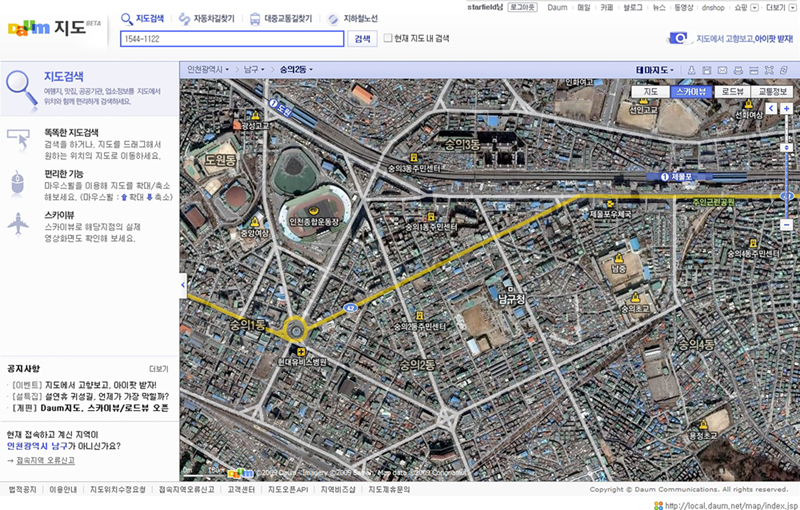Click the copy link icon in toolbar
Screen dimensions: 800x510
[x=784, y=70]
